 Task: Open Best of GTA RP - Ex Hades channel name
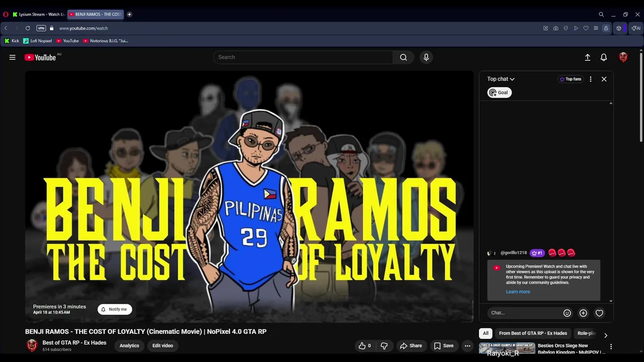click(74, 343)
